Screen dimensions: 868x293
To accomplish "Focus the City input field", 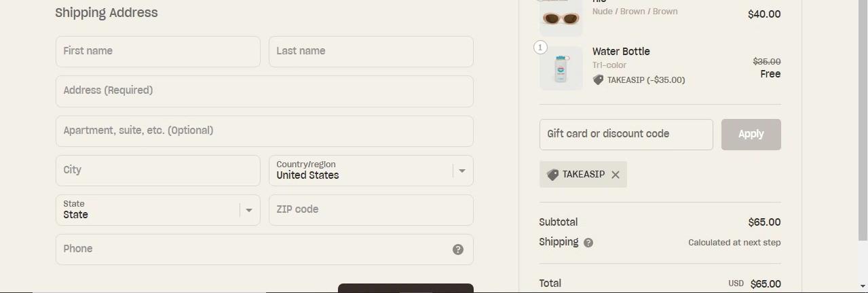I will point(157,171).
